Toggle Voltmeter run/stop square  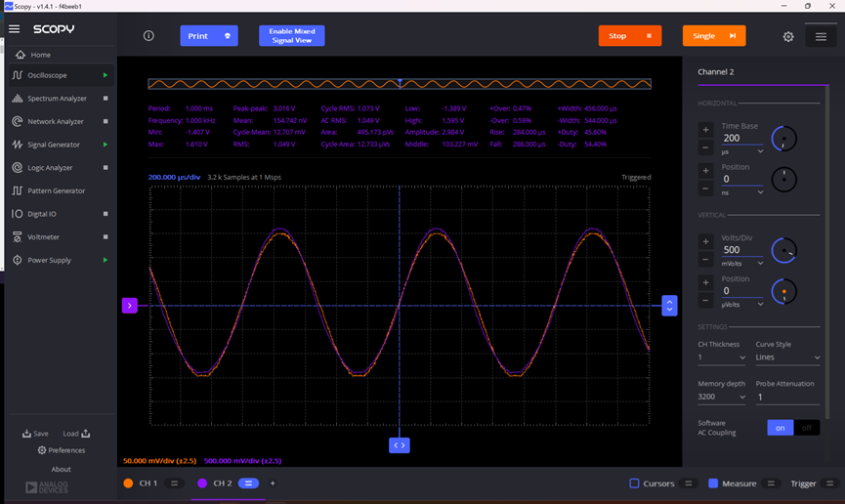point(106,237)
